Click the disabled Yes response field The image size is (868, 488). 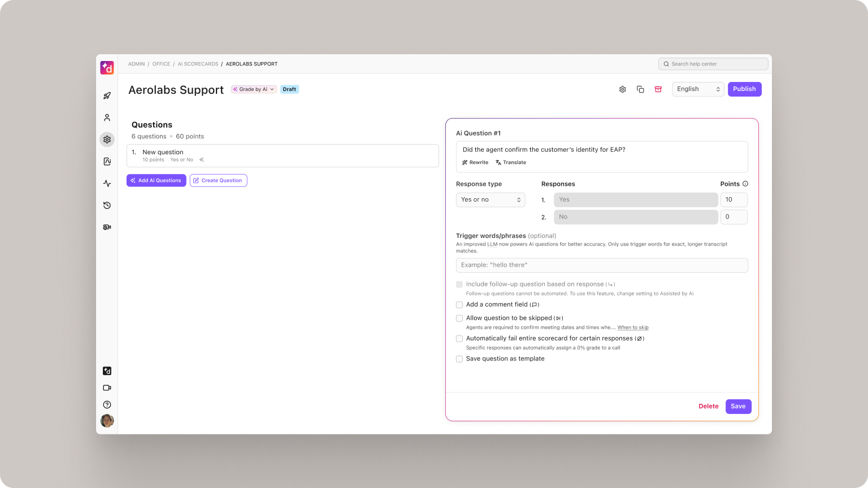pyautogui.click(x=636, y=200)
